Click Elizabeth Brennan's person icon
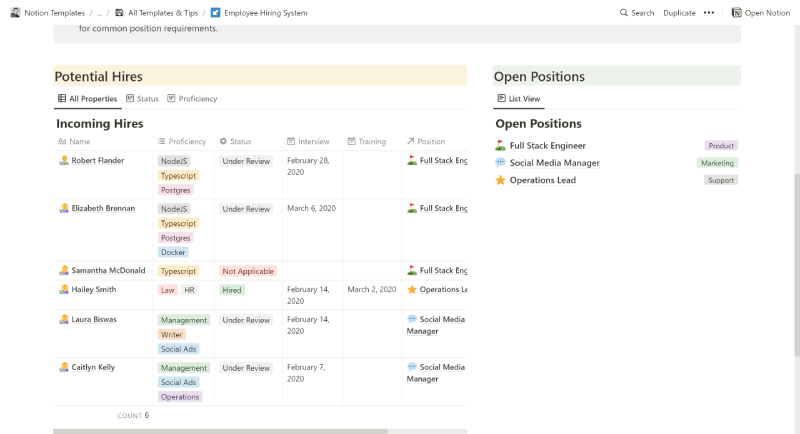Image resolution: width=800 pixels, height=434 pixels. pos(64,208)
